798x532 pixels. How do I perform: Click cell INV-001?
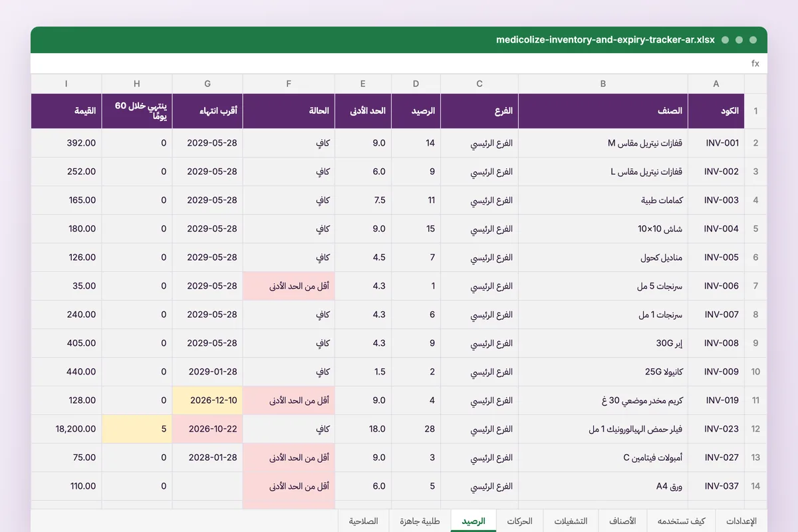pos(716,143)
